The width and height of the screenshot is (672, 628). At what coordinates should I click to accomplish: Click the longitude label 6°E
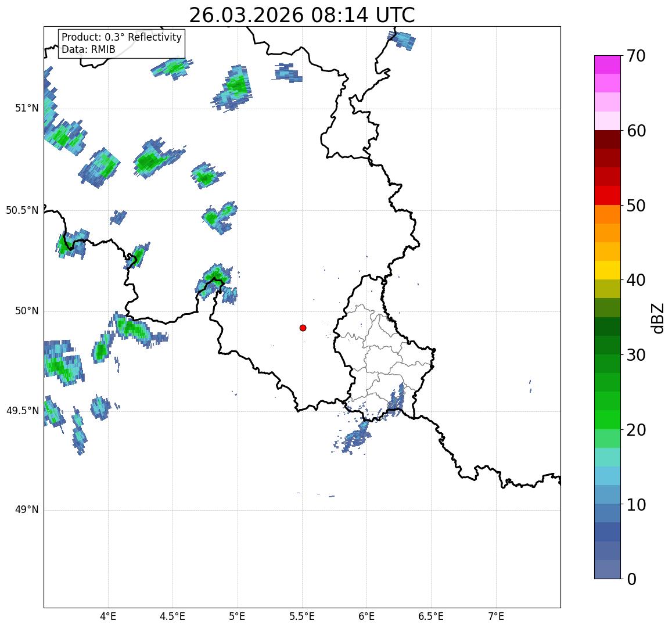click(367, 616)
